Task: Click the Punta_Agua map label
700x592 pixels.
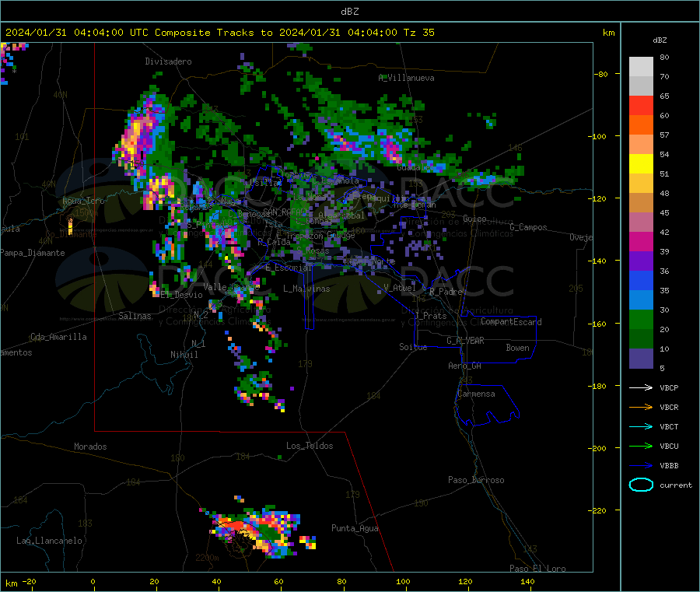Action: click(x=355, y=528)
